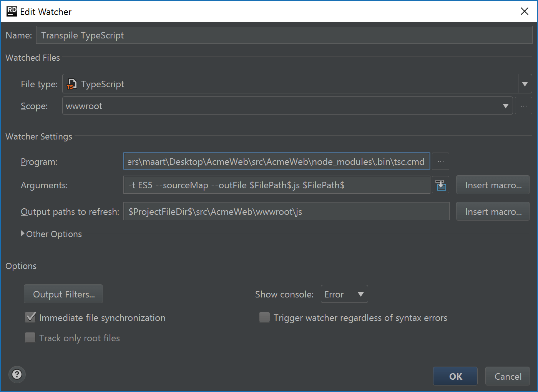Confirm with the OK button
Viewport: 538px width, 392px height.
pyautogui.click(x=455, y=376)
